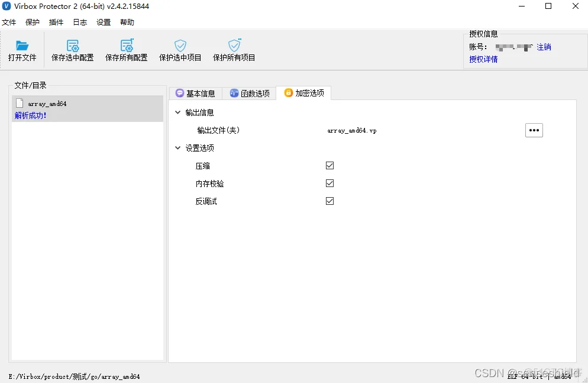Collapse the 设置选项 section
588x383 pixels.
[x=177, y=148]
